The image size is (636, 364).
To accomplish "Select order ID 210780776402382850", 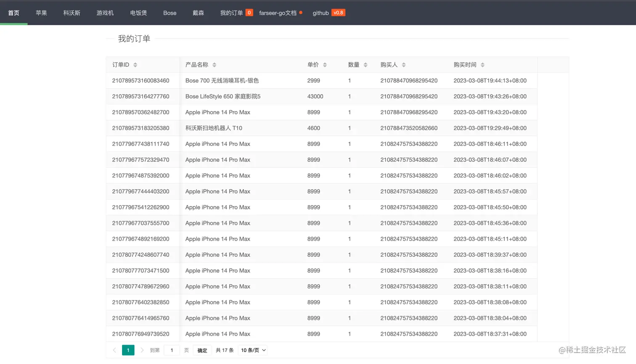I will pyautogui.click(x=140, y=302).
